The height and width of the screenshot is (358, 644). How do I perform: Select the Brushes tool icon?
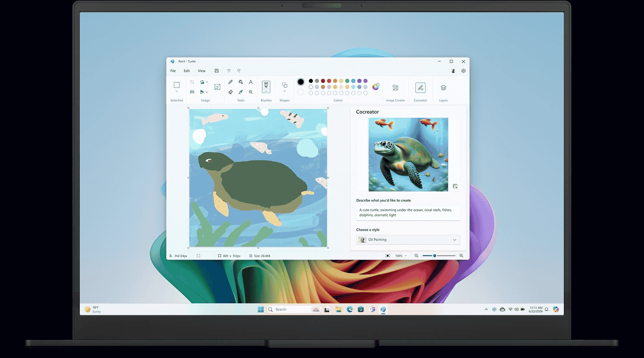(266, 85)
